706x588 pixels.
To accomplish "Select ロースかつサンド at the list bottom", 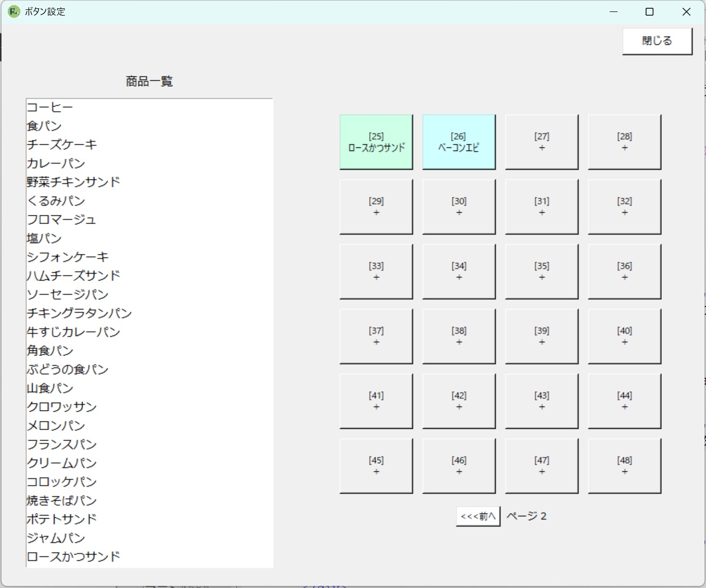I will (x=73, y=556).
